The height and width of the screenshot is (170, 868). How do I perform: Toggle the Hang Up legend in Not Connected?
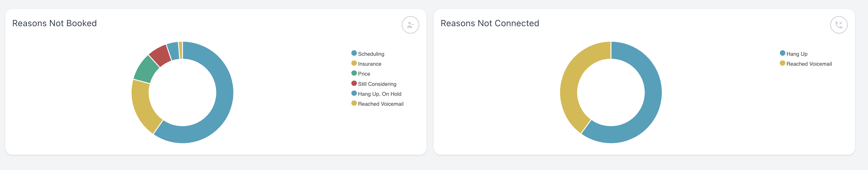[x=794, y=54]
